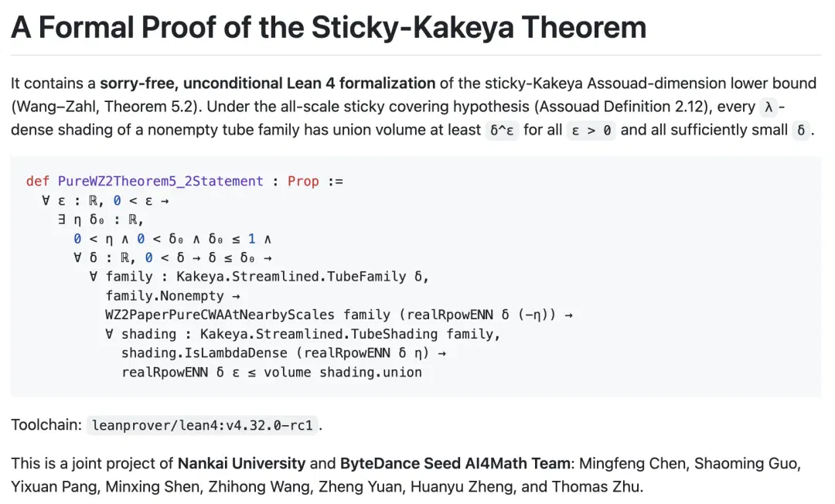The width and height of the screenshot is (835, 504).
Task: Click the 'Prop' type in code
Action: click(x=303, y=182)
